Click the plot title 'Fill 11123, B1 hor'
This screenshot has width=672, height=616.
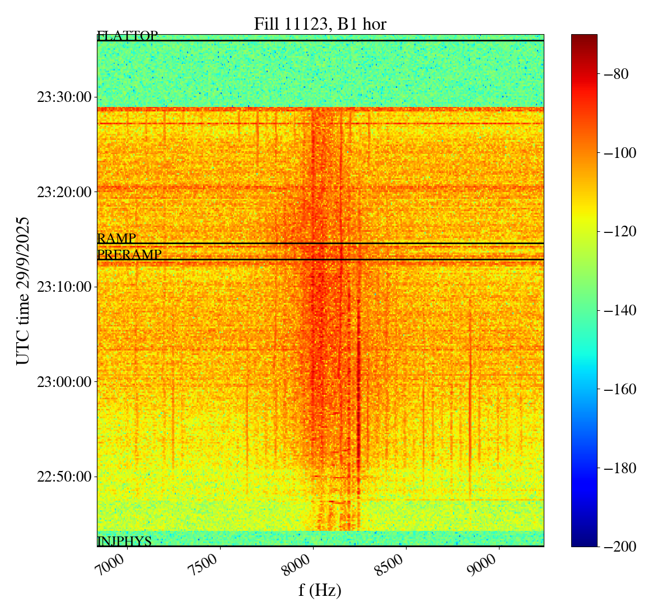tap(320, 24)
